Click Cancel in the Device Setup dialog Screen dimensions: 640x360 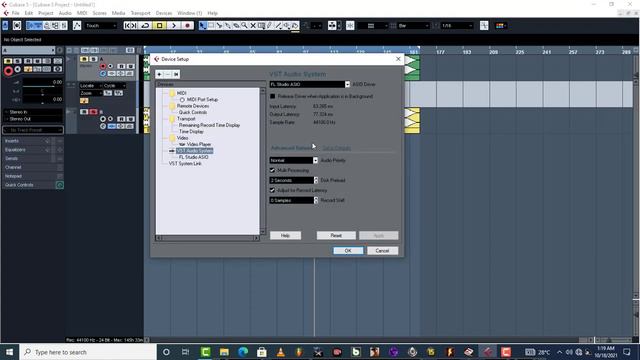tap(382, 251)
